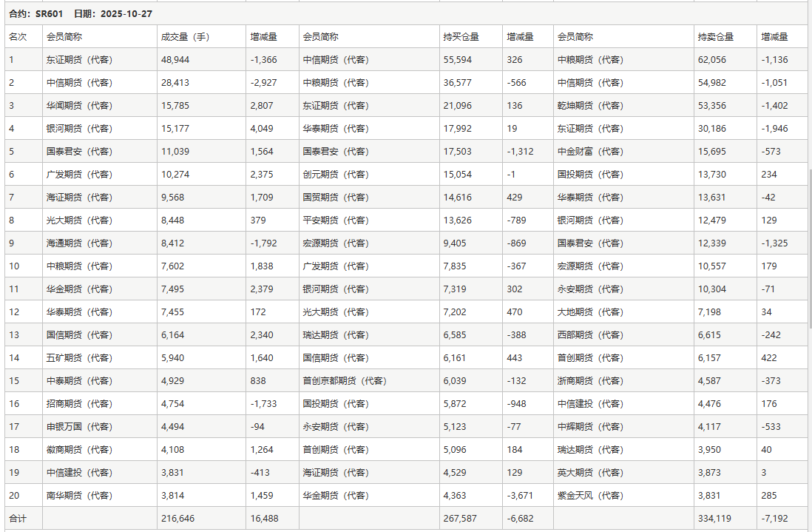
Task: Click the 名次 column header
Action: pos(18,37)
